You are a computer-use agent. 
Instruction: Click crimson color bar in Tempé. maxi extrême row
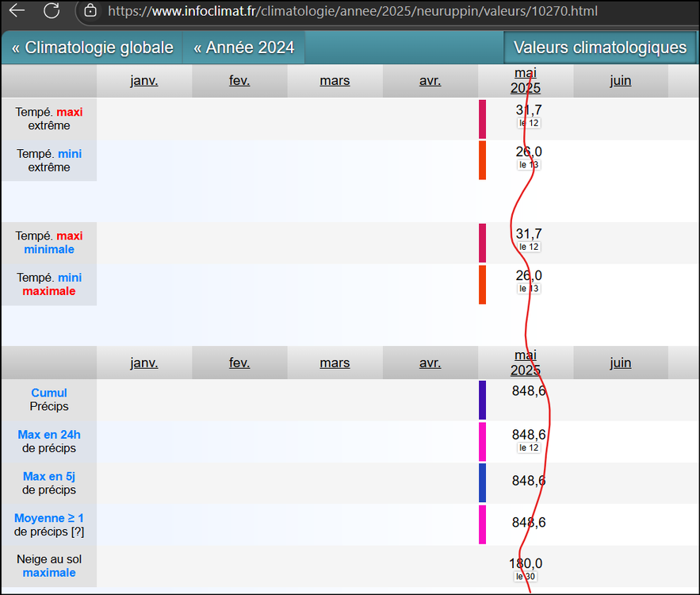pos(482,119)
